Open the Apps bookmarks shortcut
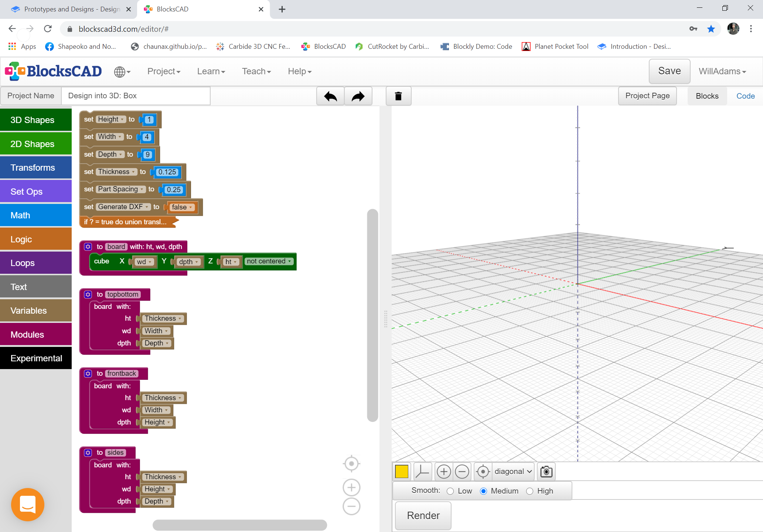The image size is (763, 532). (x=22, y=47)
